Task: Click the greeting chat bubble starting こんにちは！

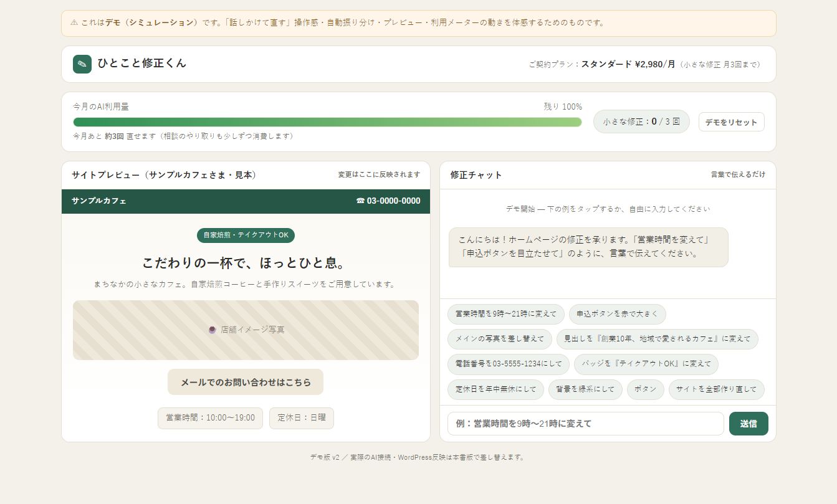Action: point(588,247)
